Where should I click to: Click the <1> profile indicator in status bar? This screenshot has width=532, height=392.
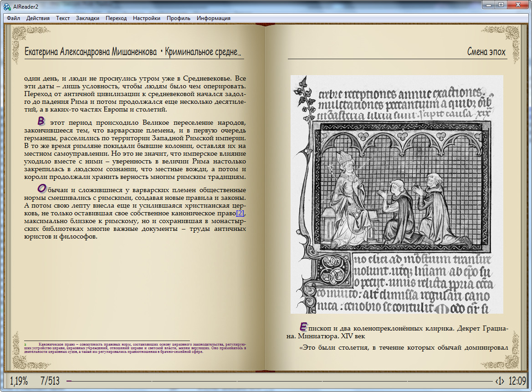pos(500,381)
